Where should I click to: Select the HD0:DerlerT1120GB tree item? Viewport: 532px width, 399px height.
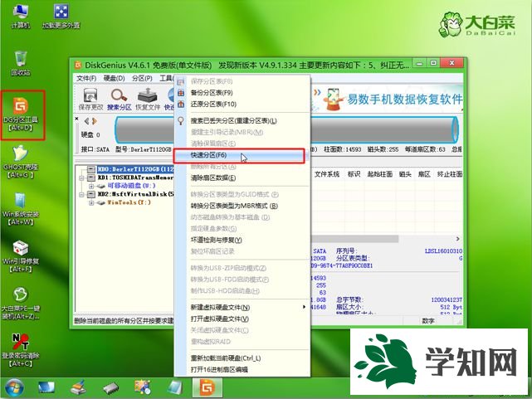click(x=136, y=169)
